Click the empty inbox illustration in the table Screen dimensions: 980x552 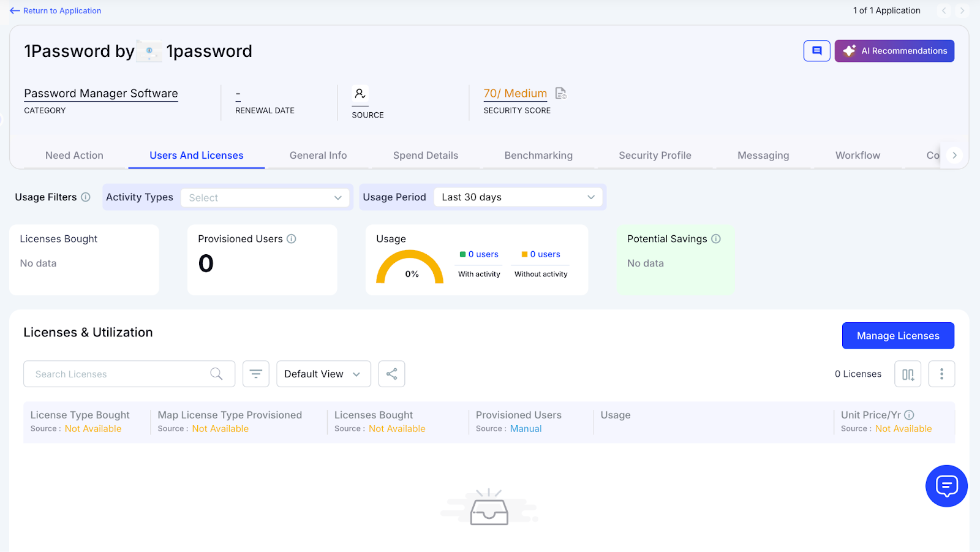489,507
